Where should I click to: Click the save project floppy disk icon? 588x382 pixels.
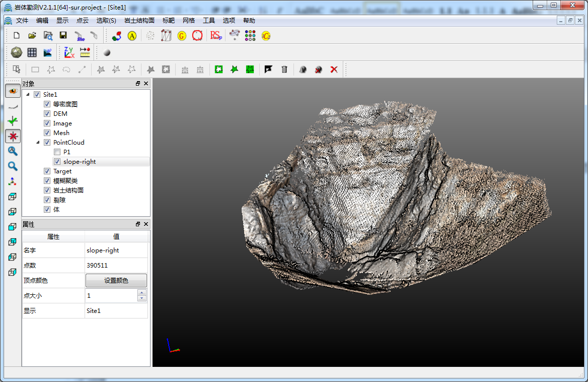(x=63, y=36)
